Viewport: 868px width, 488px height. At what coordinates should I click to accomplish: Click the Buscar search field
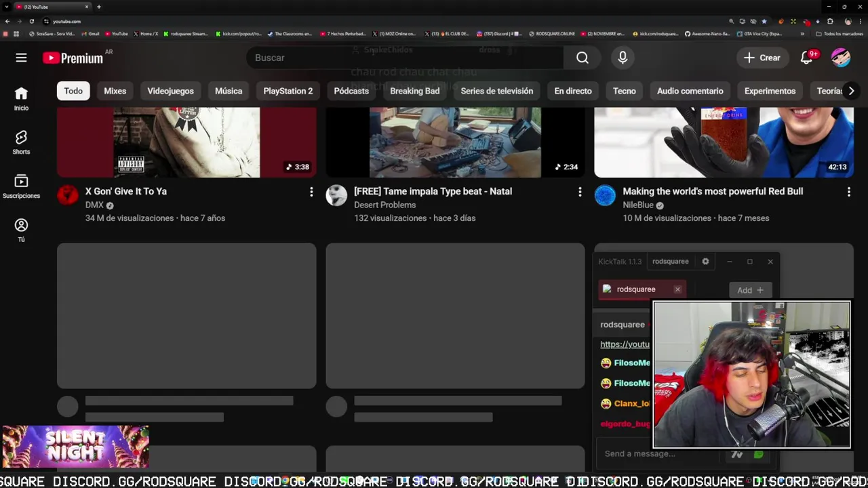[x=406, y=58]
